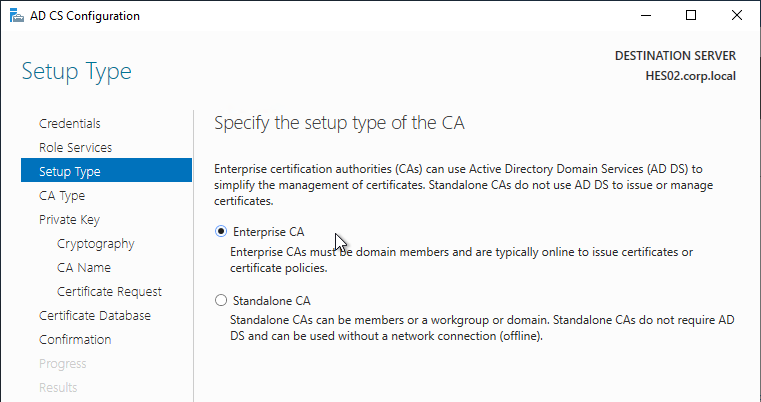Image resolution: width=761 pixels, height=402 pixels.
Task: Go to the Certificate Request sub-step
Action: pos(109,292)
